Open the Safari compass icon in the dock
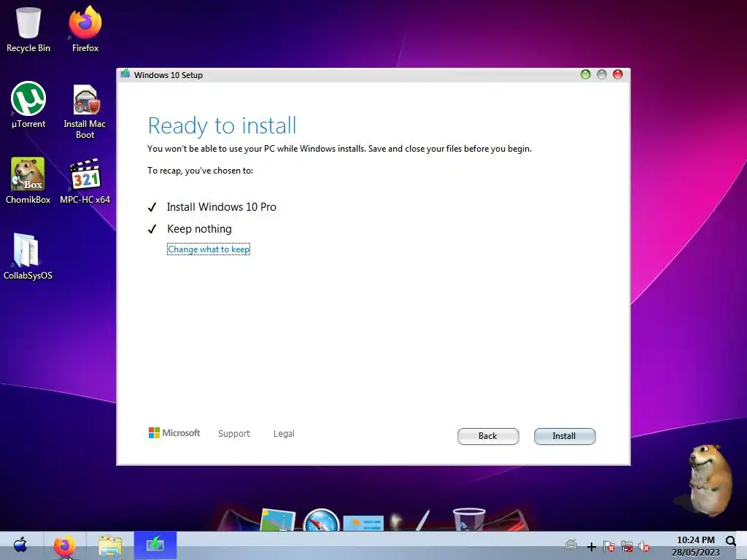Image resolution: width=747 pixels, height=560 pixels. pyautogui.click(x=321, y=520)
